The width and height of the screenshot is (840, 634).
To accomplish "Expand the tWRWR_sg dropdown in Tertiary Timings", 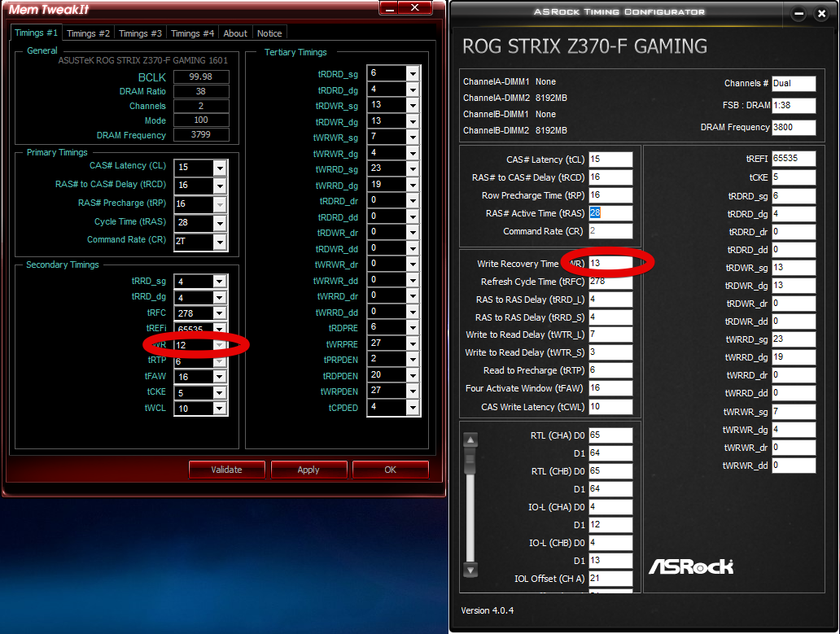I will (413, 138).
